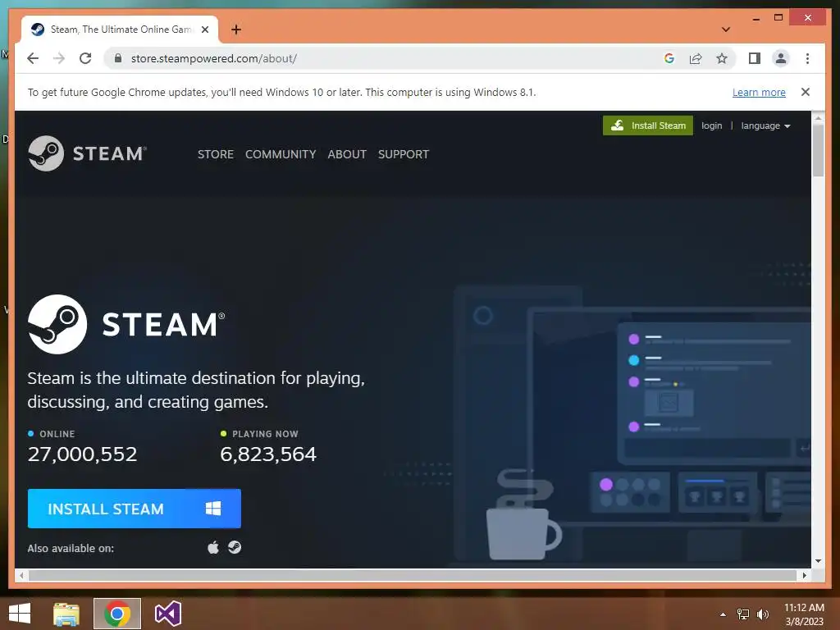Go back using Chrome's back arrow

click(x=33, y=58)
